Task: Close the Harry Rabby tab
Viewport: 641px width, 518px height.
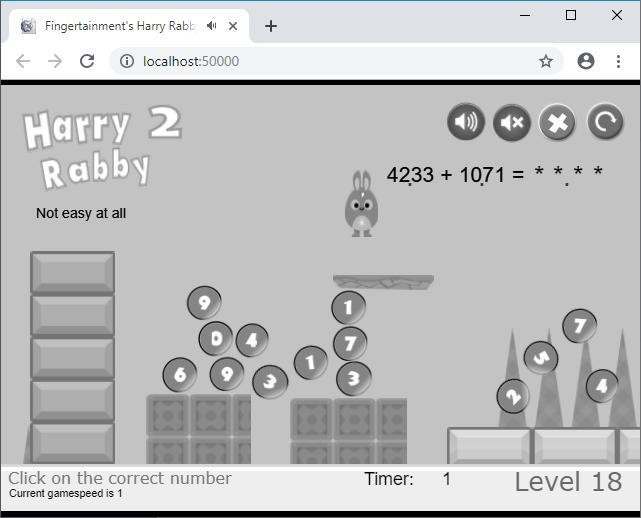Action: (x=233, y=26)
